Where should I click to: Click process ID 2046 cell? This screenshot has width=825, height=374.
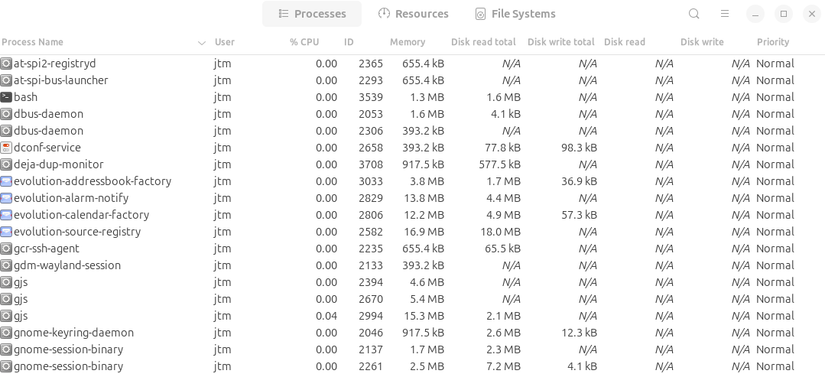tap(370, 332)
